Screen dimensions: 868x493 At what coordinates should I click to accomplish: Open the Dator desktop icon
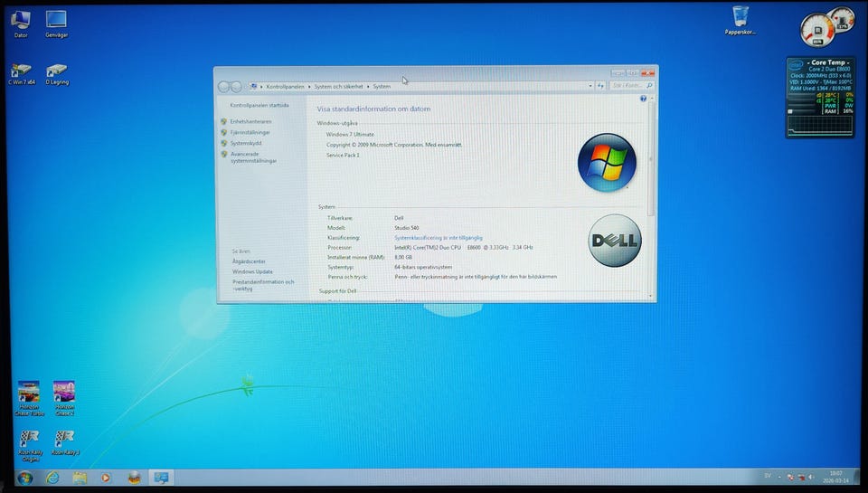[20, 21]
